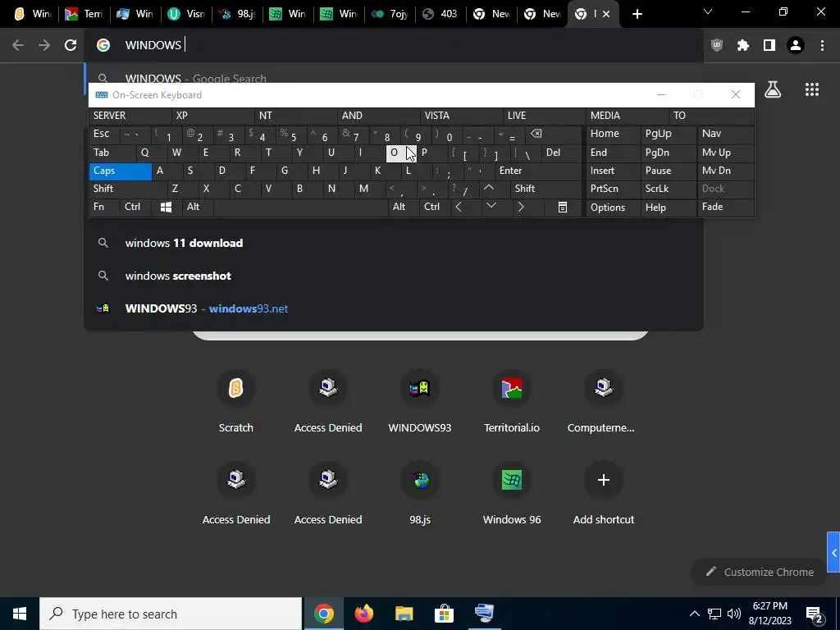Screen dimensions: 840x630
Task: Click the space bar on keyboard
Action: [300, 207]
